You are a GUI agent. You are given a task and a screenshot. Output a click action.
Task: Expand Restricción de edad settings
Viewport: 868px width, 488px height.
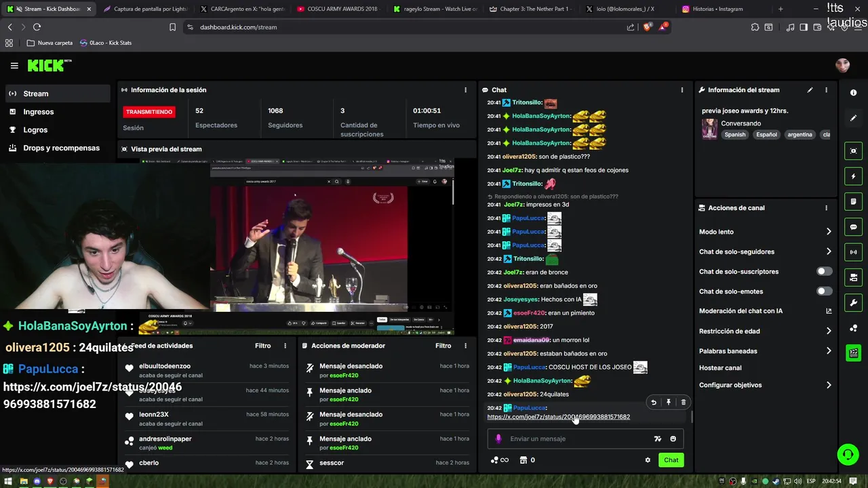(829, 331)
